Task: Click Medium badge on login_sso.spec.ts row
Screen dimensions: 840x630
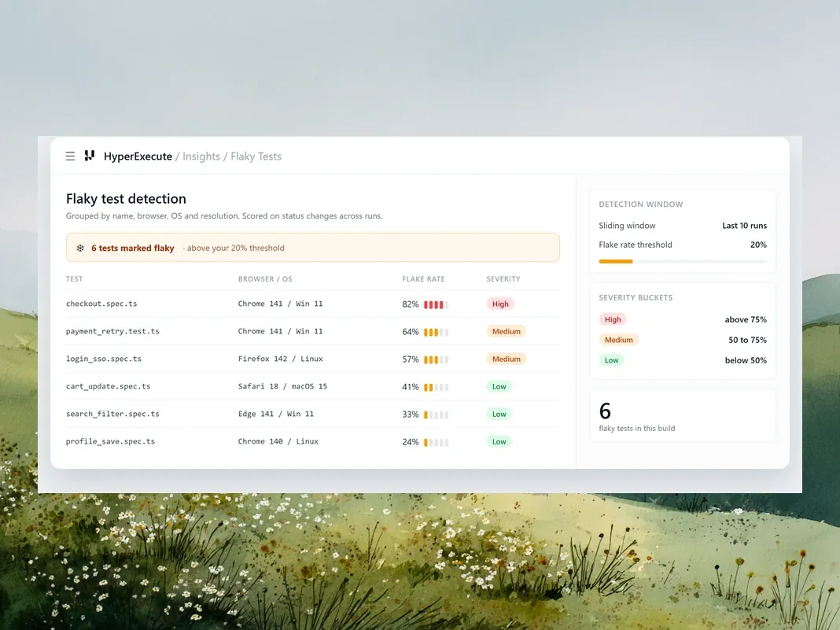Action: click(x=507, y=359)
